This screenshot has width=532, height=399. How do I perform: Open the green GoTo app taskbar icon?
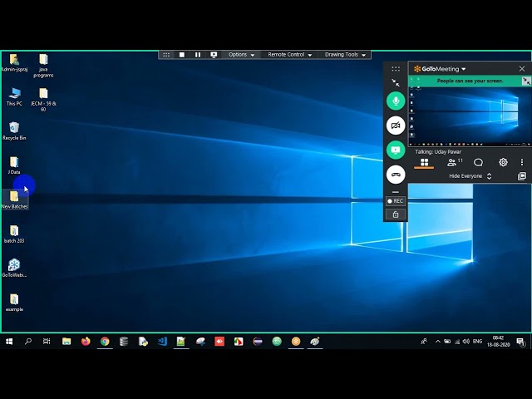(277, 342)
